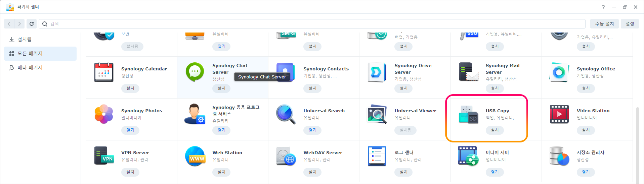Click the Synology Office icon
The width and height of the screenshot is (644, 184).
pyautogui.click(x=559, y=72)
